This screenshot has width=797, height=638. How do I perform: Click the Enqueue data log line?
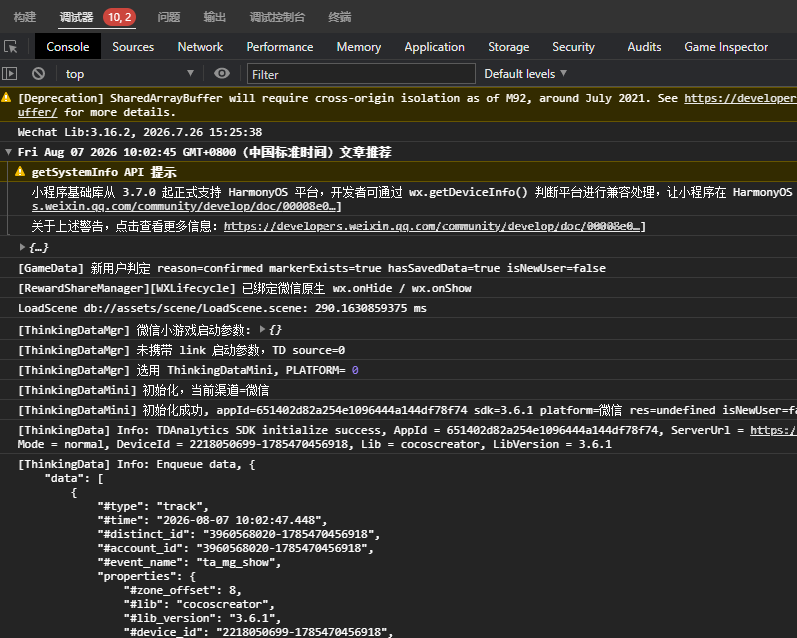[x=136, y=464]
